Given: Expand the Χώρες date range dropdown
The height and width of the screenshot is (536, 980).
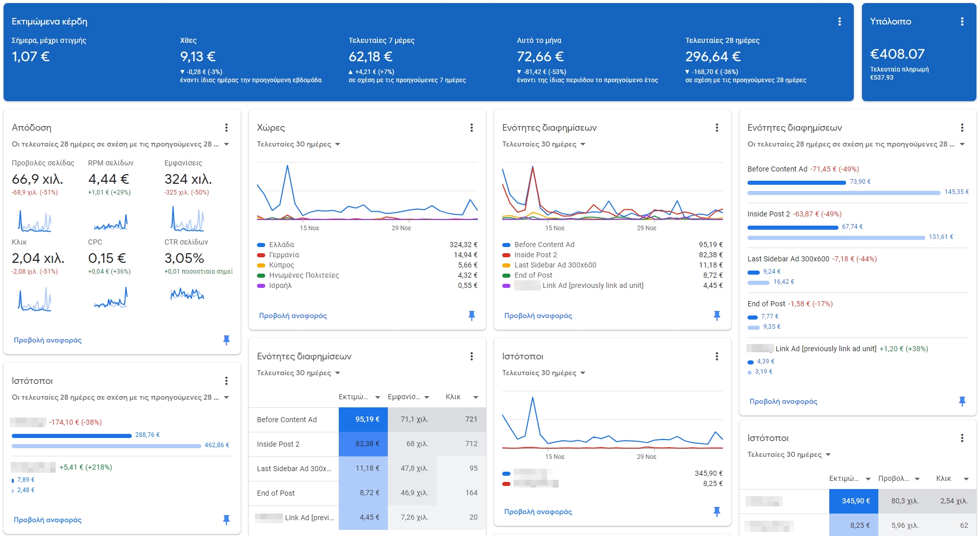Looking at the screenshot, I should coord(337,144).
